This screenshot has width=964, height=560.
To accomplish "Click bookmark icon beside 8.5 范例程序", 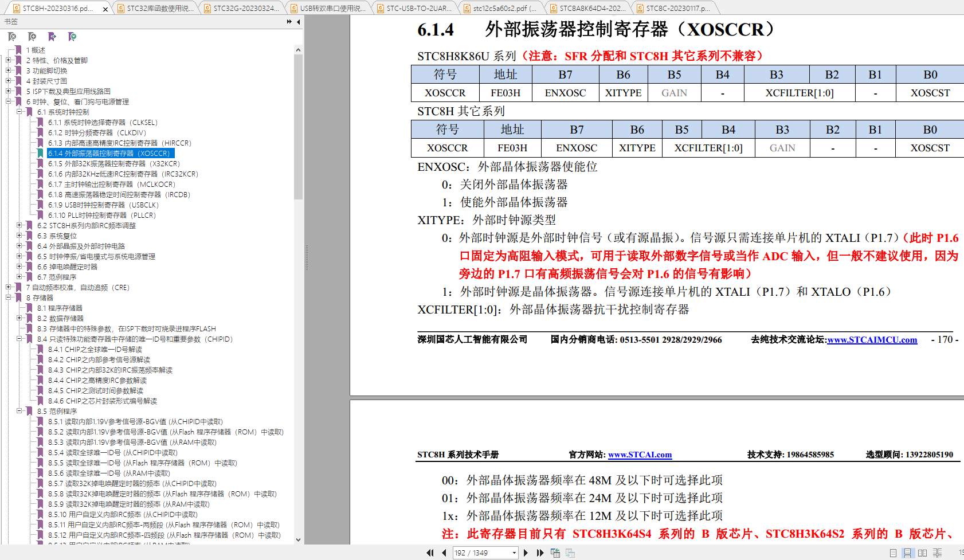I will [x=29, y=411].
